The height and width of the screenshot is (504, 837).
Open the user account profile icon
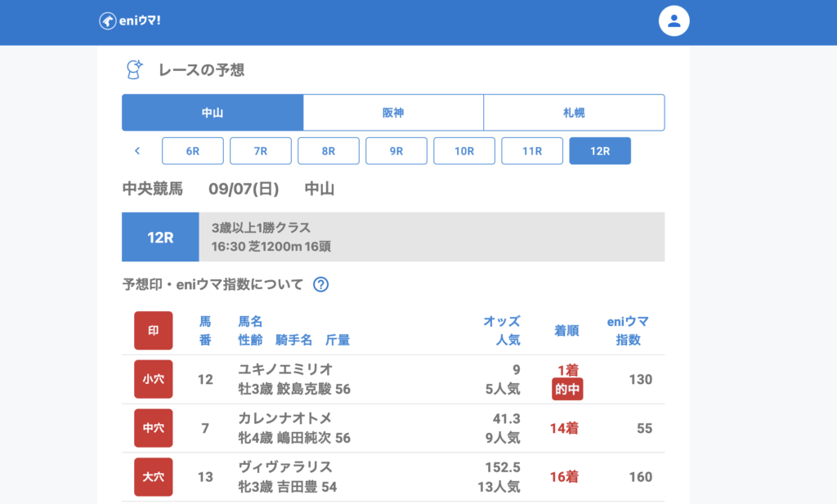[x=674, y=22]
